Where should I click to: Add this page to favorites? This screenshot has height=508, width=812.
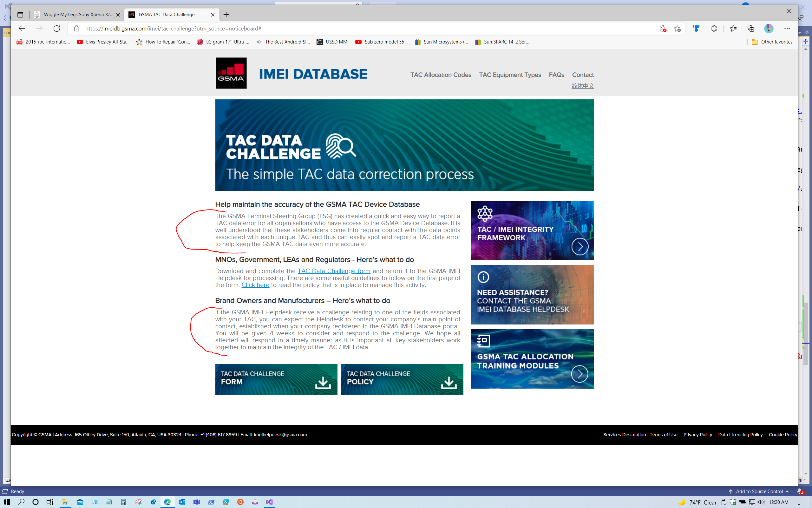[x=678, y=29]
